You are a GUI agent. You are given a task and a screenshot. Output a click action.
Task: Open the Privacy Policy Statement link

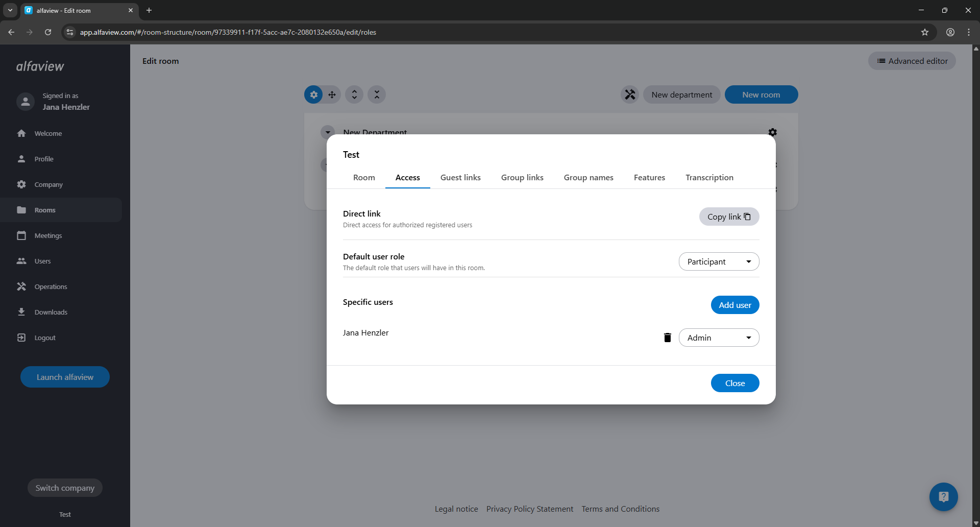[x=529, y=509]
